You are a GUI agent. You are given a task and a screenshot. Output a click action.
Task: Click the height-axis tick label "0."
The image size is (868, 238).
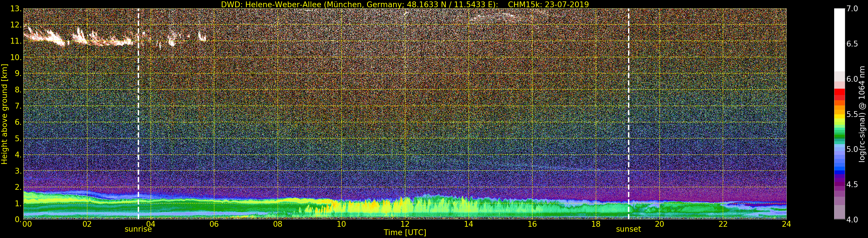point(18,219)
